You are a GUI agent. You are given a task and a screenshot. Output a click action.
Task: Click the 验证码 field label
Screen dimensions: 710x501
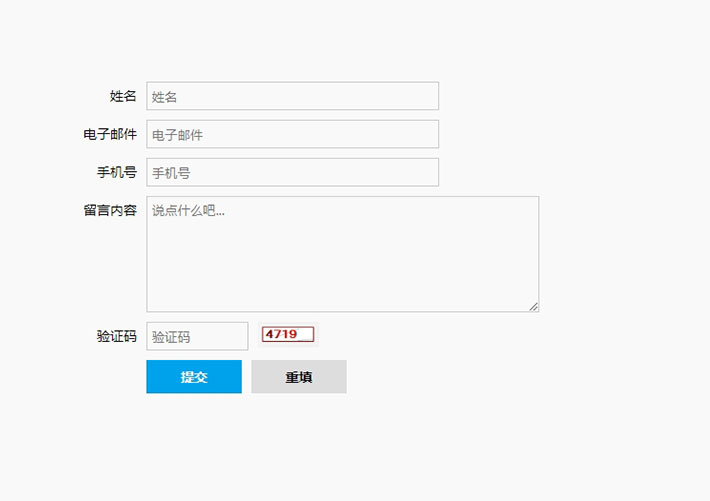[x=116, y=336]
